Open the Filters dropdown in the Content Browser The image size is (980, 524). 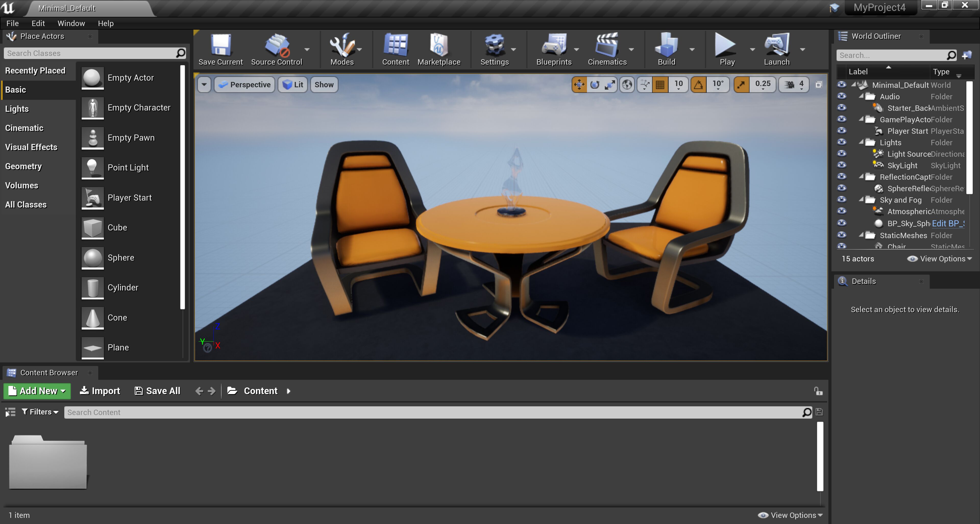40,412
